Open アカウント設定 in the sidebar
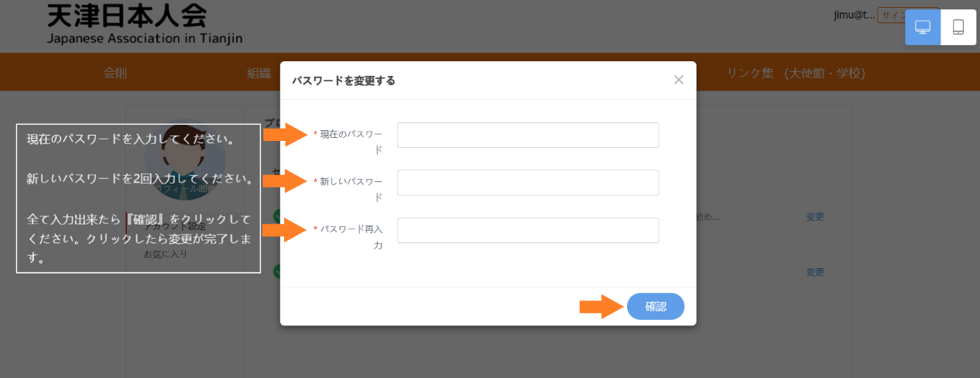This screenshot has height=378, width=980. pos(175,226)
